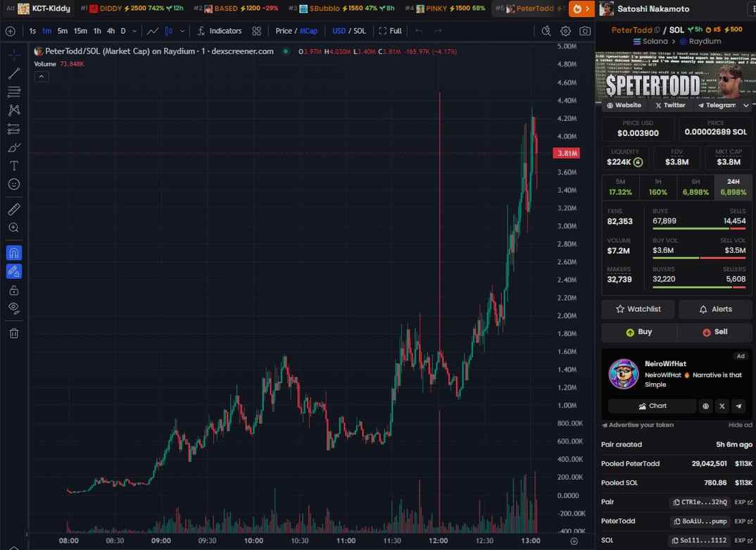The image size is (756, 550).
Task: Add a symbol to compare with plus icon
Action: pyautogui.click(x=10, y=32)
